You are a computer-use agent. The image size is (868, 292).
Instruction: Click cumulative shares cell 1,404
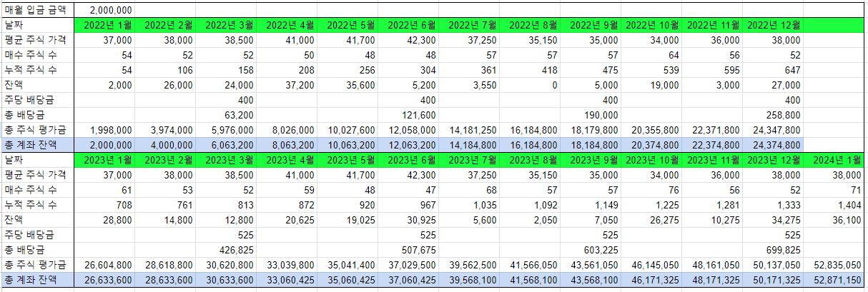[x=834, y=204]
